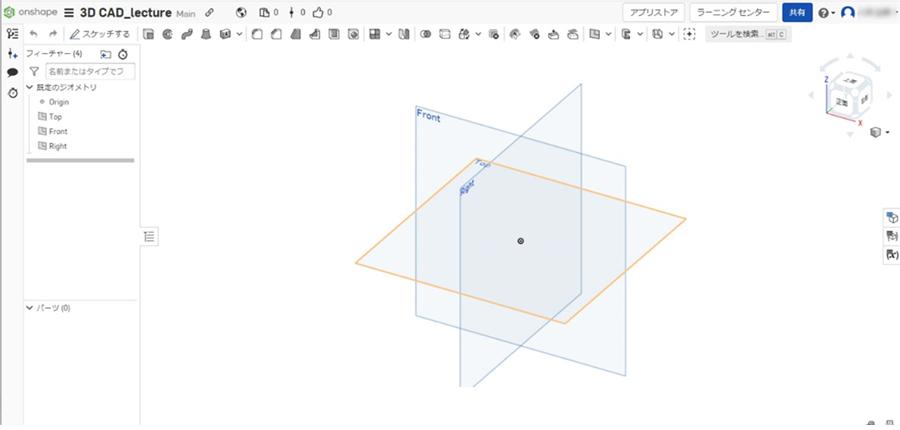The width and height of the screenshot is (900, 430).
Task: Select the Front plane in feature tree
Action: click(x=57, y=131)
